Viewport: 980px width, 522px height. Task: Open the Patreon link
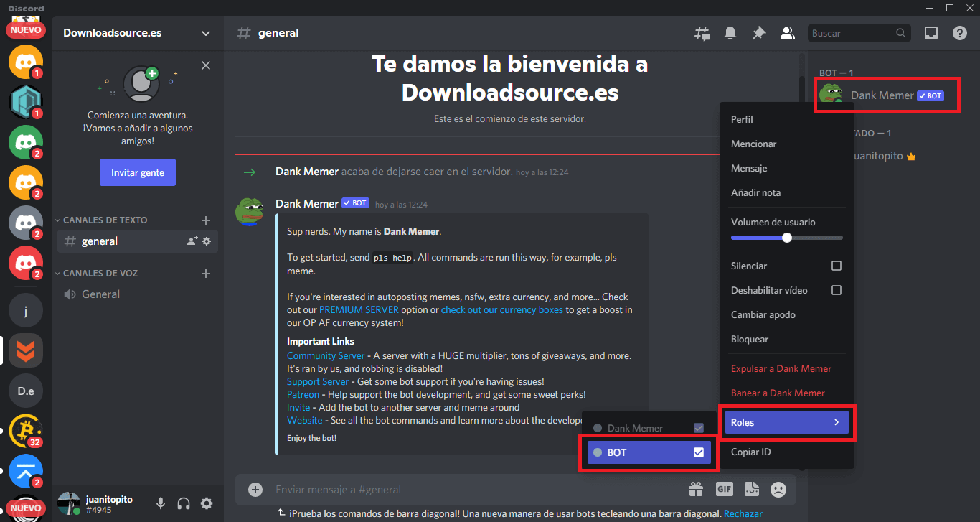[303, 394]
